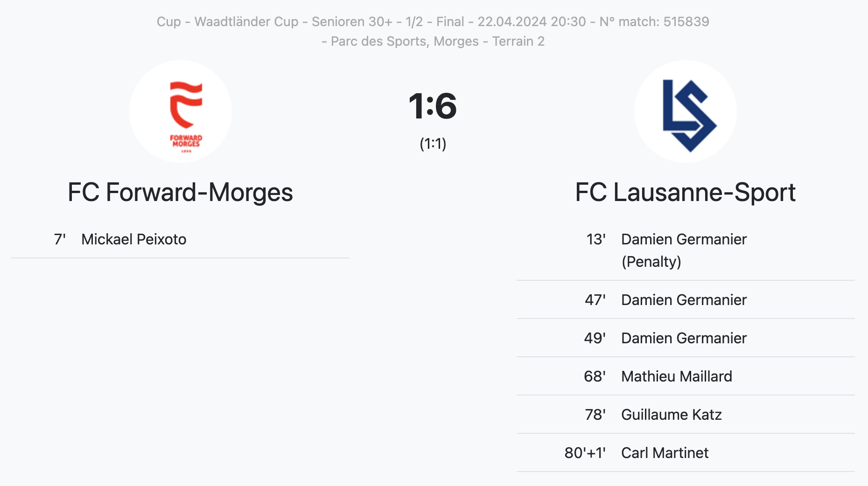Open the FC Lausanne-Sport team name
The image size is (868, 486).
685,192
